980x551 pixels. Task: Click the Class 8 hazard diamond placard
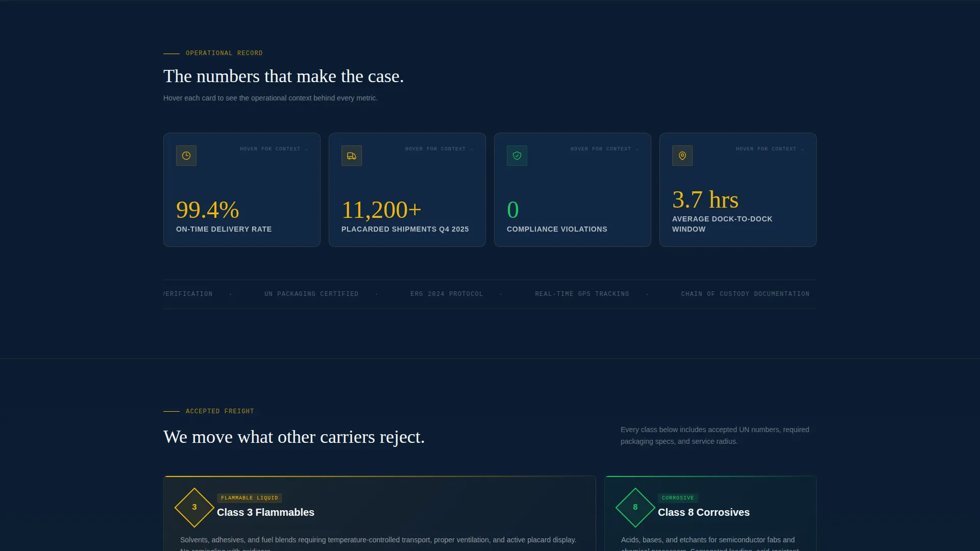635,507
